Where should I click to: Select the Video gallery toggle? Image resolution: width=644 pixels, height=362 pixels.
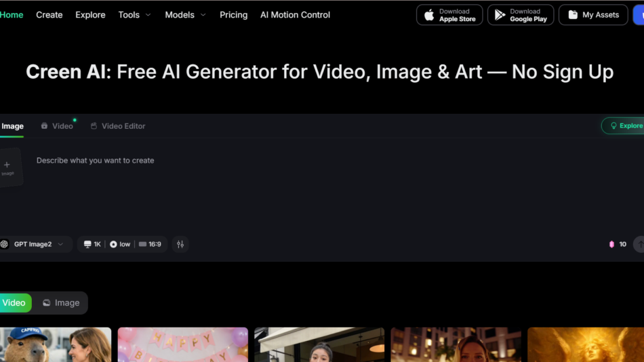click(15, 303)
